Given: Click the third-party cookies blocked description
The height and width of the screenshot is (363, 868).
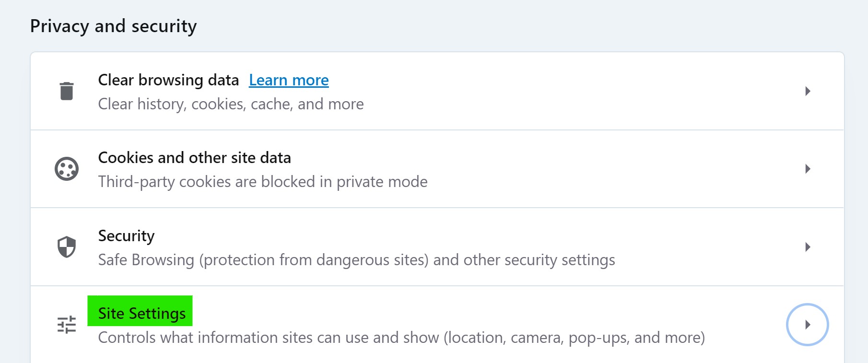Looking at the screenshot, I should (262, 182).
